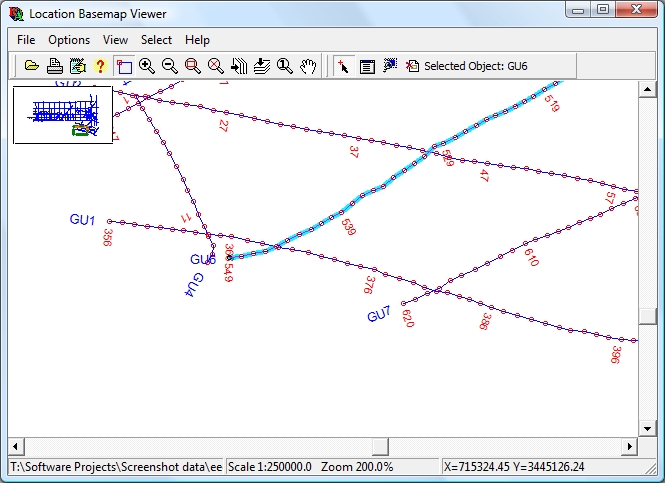
Task: Click the horizontal scrollbar thumb
Action: tap(380, 446)
